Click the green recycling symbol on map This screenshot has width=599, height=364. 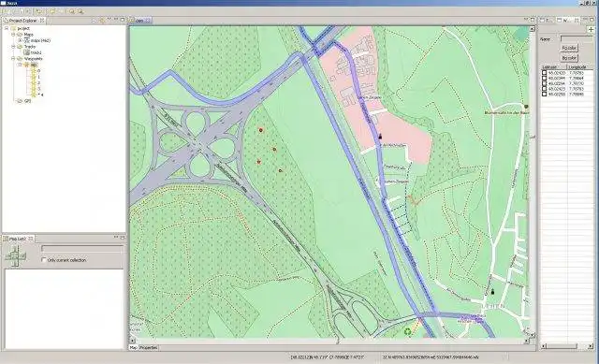[x=408, y=331]
